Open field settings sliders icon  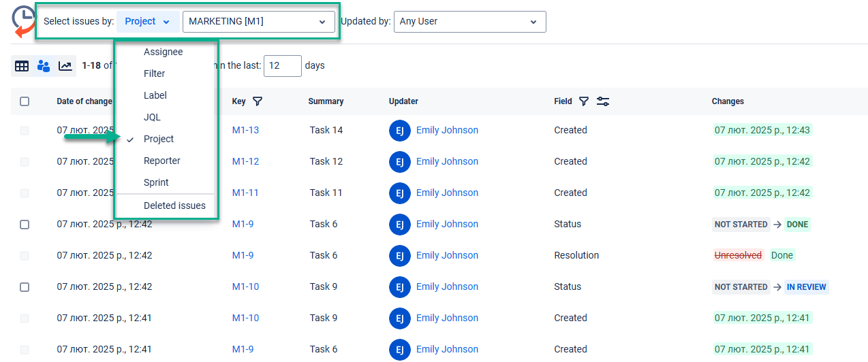pos(603,101)
